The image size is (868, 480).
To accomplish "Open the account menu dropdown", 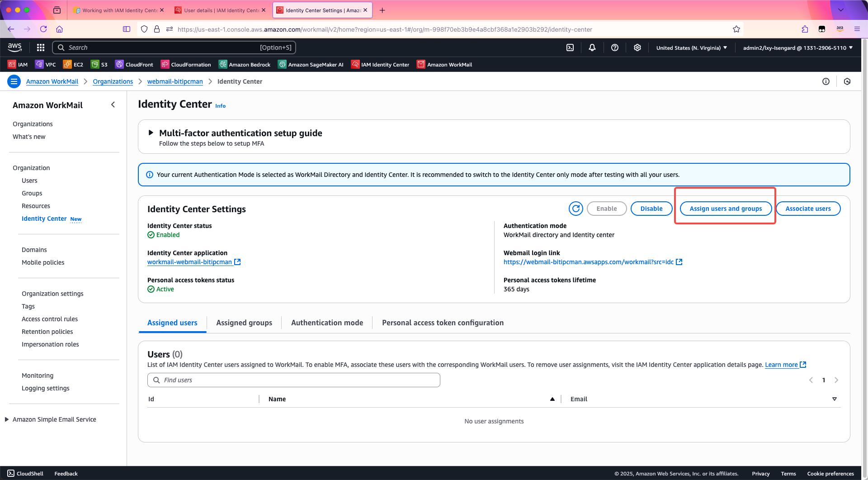I will tap(797, 48).
